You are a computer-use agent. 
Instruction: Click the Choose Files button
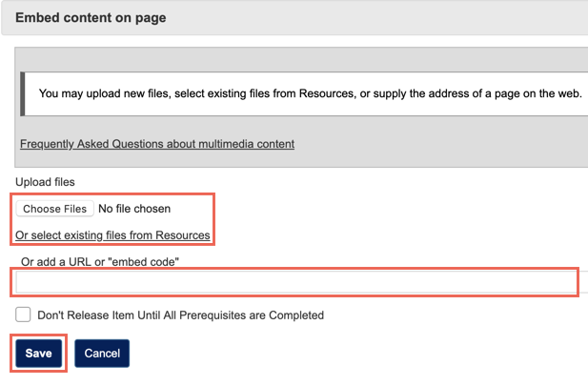(55, 209)
